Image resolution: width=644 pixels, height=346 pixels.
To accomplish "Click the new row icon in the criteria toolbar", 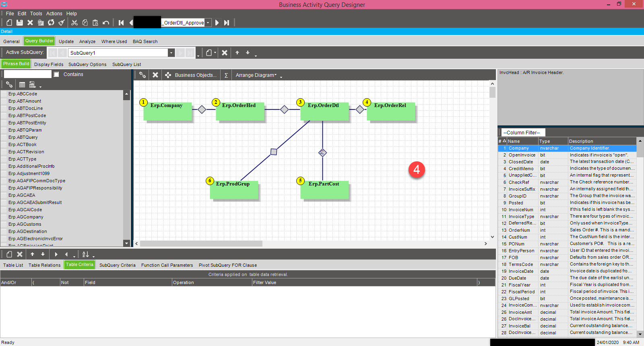I will pos(9,254).
